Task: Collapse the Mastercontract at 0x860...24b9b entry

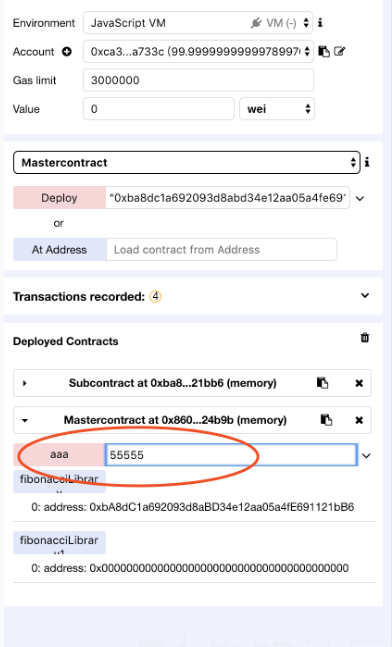Action: point(25,420)
